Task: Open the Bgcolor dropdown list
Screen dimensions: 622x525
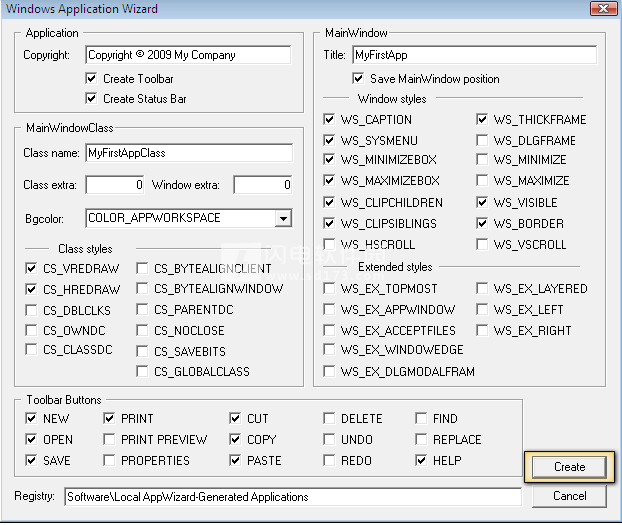Action: click(283, 218)
